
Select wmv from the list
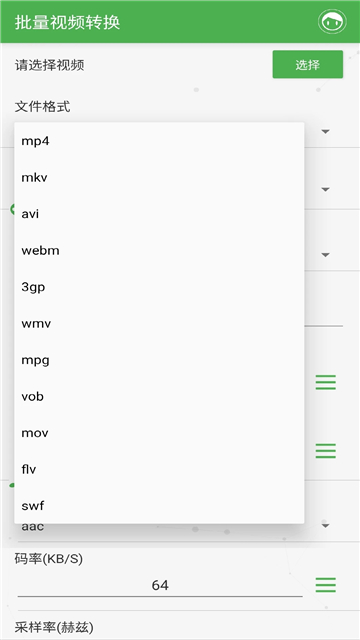159,324
